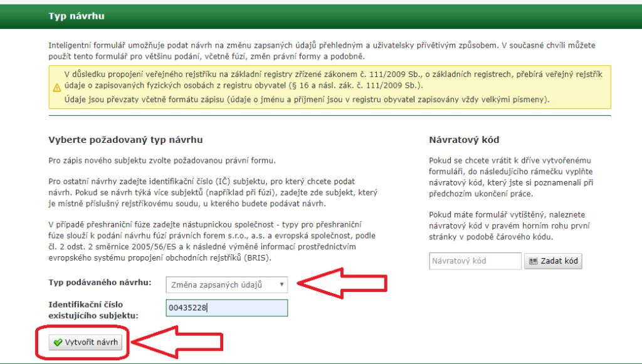Click the Identifikační číslo existujícího subjektu label
This screenshot has height=364, width=642.
[x=93, y=310]
